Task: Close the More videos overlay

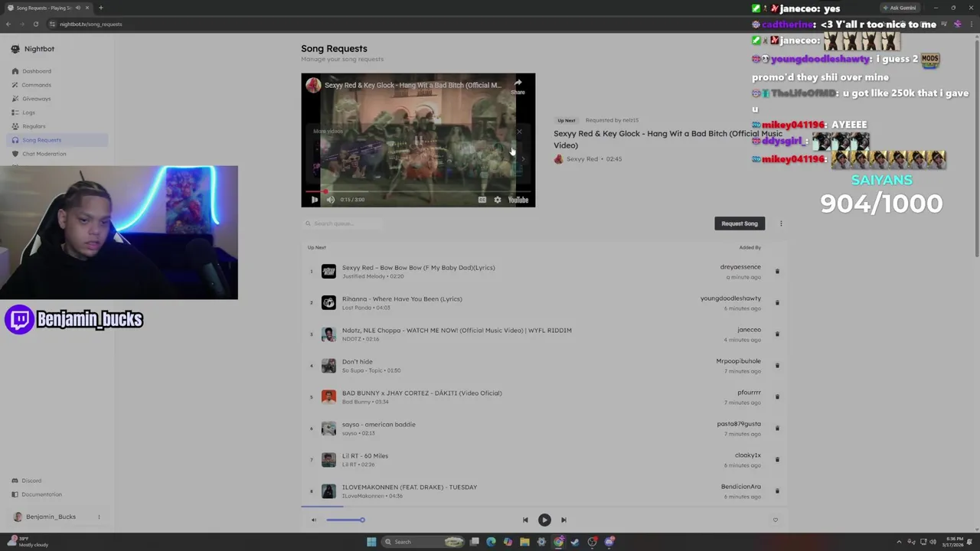Action: [519, 132]
